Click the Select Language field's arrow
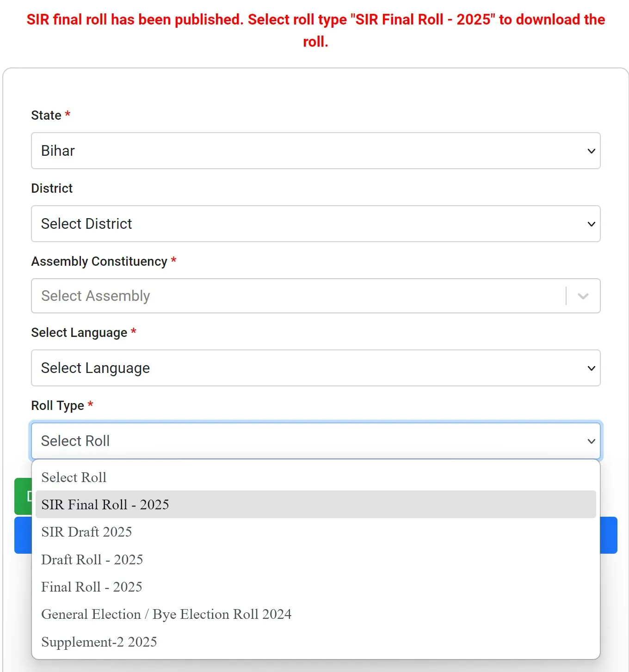Viewport: 629px width, 672px height. tap(591, 368)
